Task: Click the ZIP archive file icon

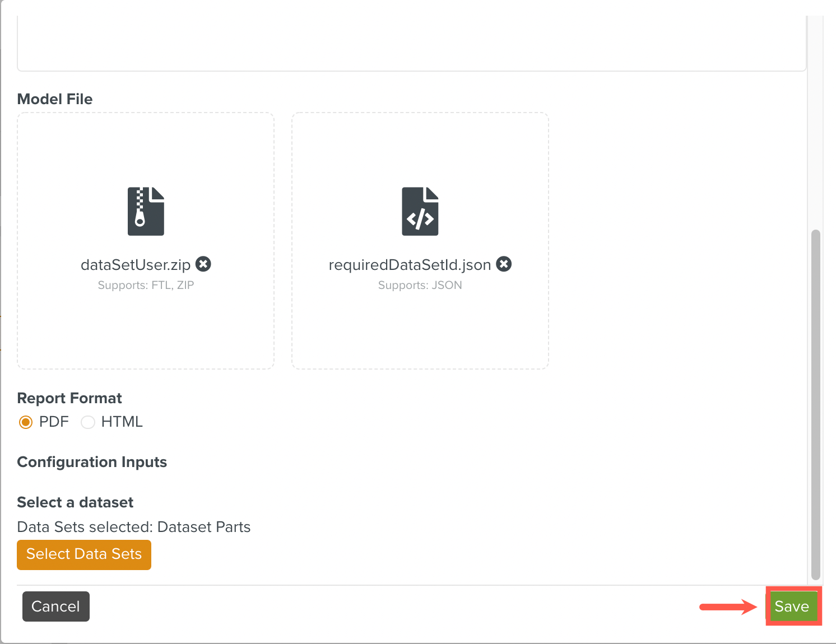Action: coord(146,211)
